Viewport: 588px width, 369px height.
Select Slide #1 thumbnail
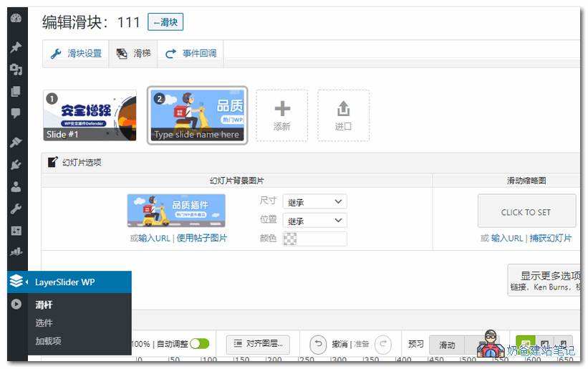pos(90,115)
